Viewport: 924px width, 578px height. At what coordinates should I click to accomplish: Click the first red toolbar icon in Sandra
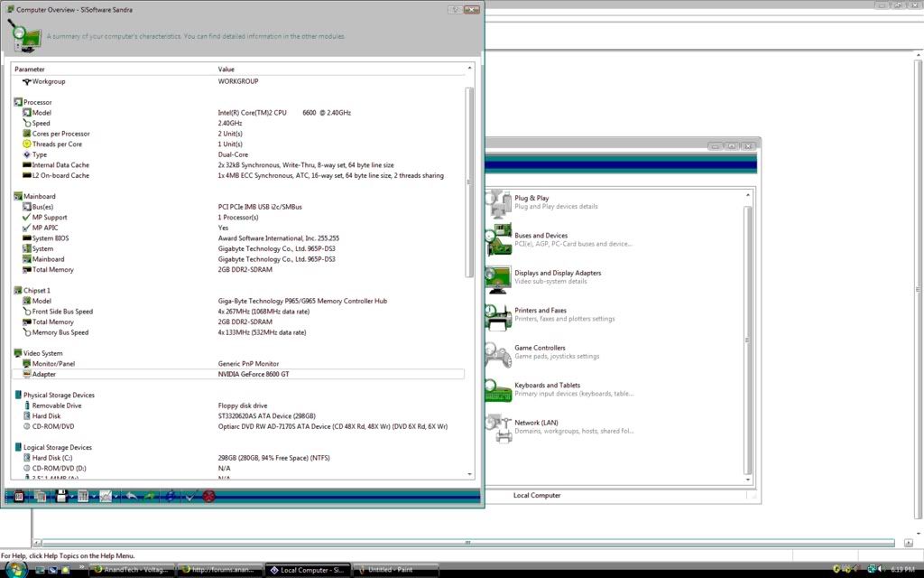point(19,497)
